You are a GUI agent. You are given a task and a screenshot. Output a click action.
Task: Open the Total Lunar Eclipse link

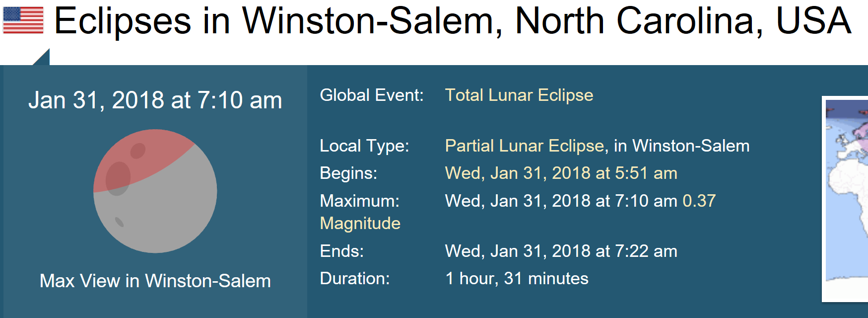[519, 95]
